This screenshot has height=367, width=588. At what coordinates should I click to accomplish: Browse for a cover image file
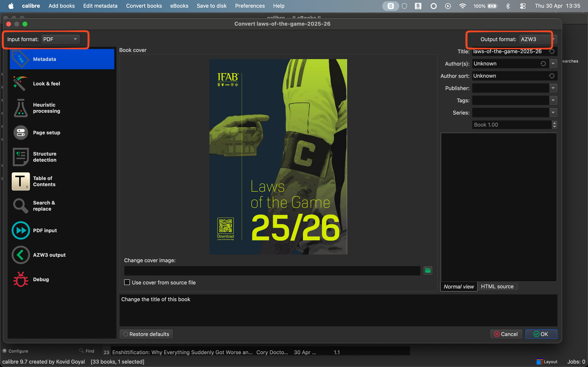428,271
